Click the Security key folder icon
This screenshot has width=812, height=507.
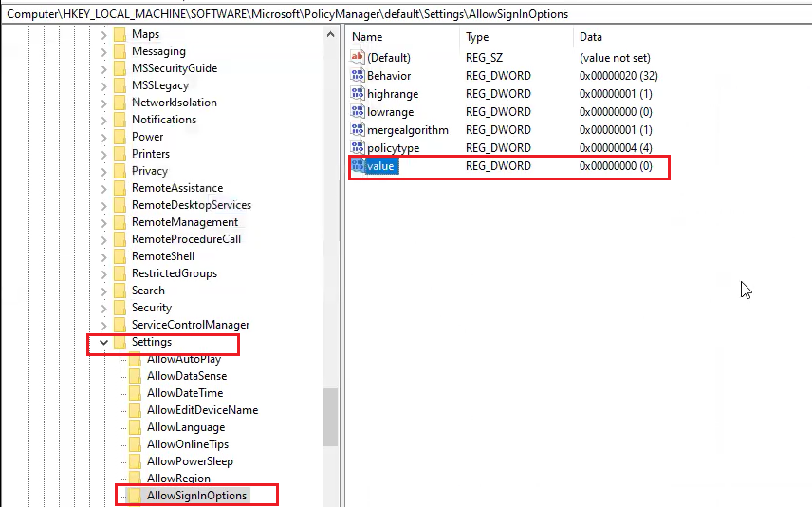click(x=120, y=308)
